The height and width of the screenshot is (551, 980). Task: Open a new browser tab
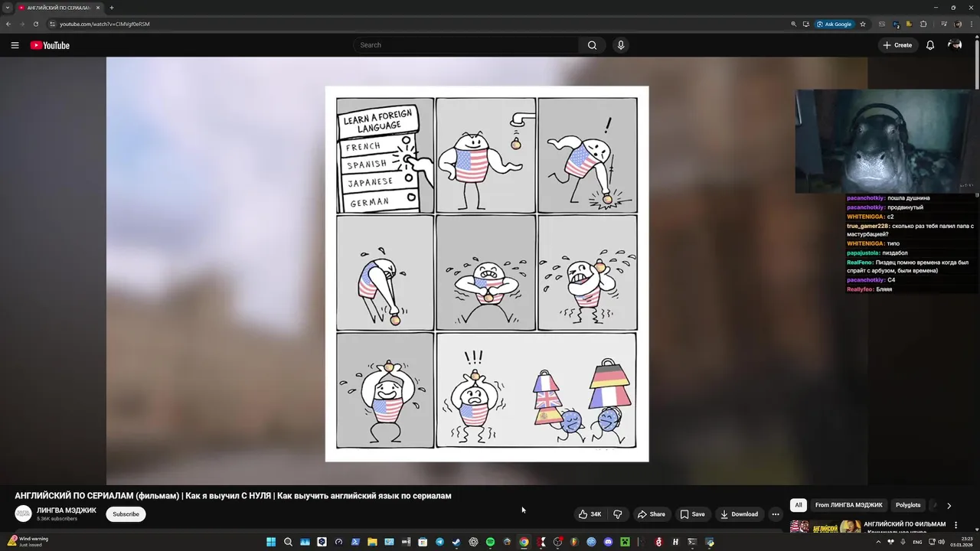click(112, 8)
